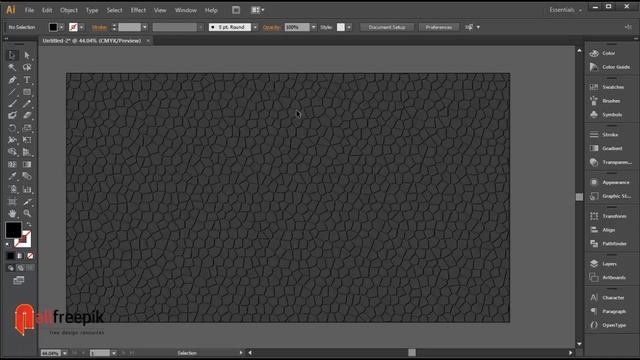Open control bar stroke swatch dropdown
Screen dimensions: 640x360
[82, 27]
